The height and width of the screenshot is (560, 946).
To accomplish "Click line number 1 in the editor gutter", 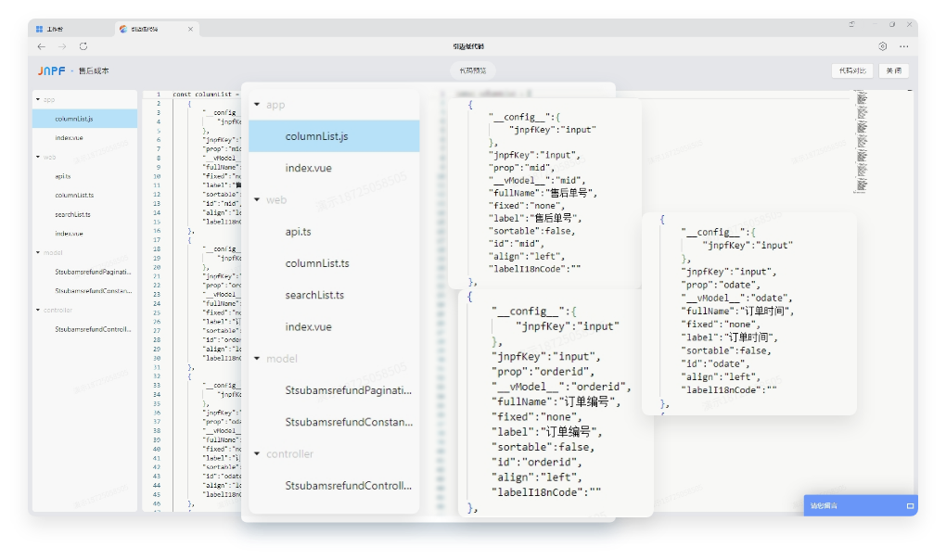I will pyautogui.click(x=158, y=94).
